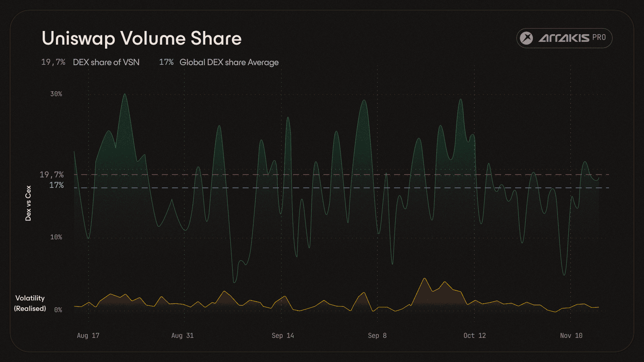Click the 17% value next to Global DEX
Screen dimensions: 644x362
(166, 62)
